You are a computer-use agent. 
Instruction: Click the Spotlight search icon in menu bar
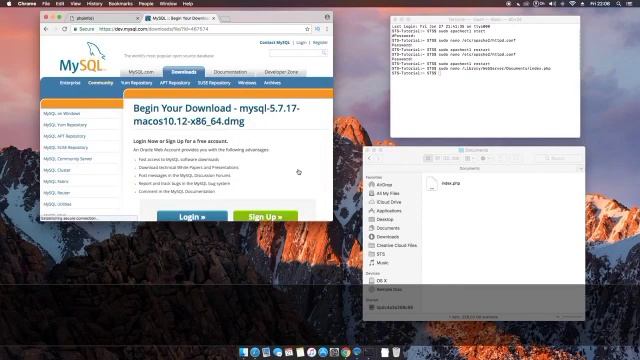click(x=619, y=4)
